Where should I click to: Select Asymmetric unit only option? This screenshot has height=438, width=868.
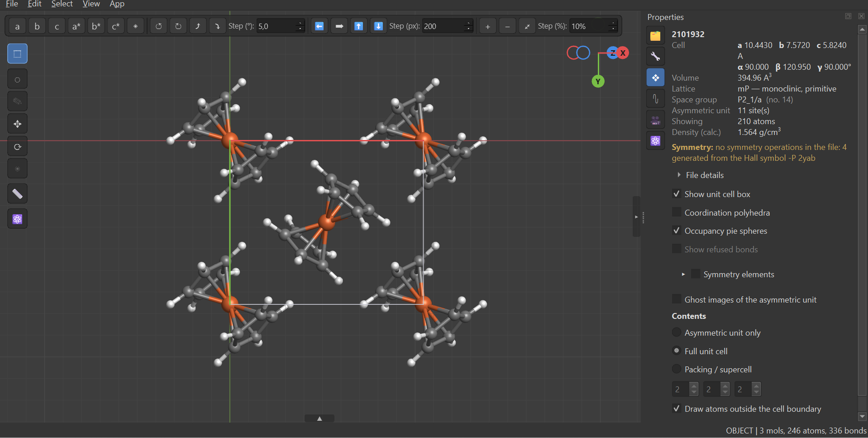pyautogui.click(x=677, y=332)
